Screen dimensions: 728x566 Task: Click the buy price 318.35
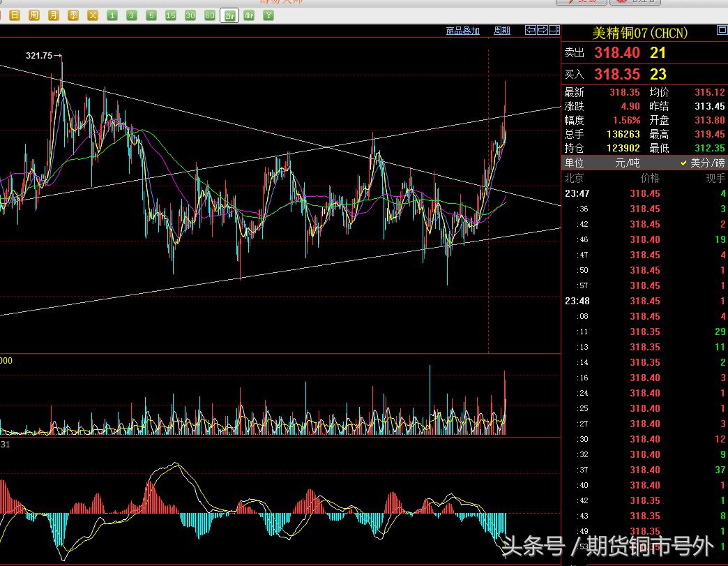pyautogui.click(x=617, y=74)
